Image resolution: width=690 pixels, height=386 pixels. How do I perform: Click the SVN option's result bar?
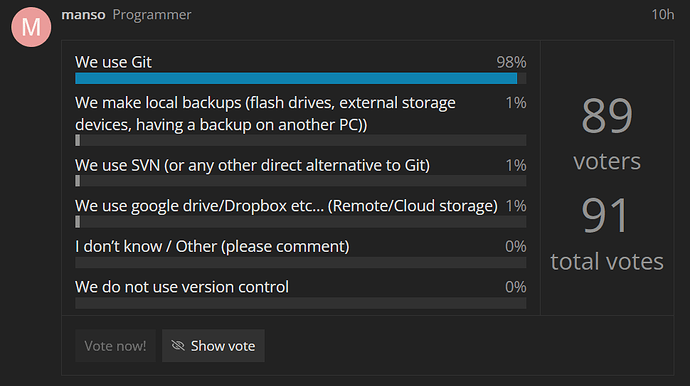301,181
